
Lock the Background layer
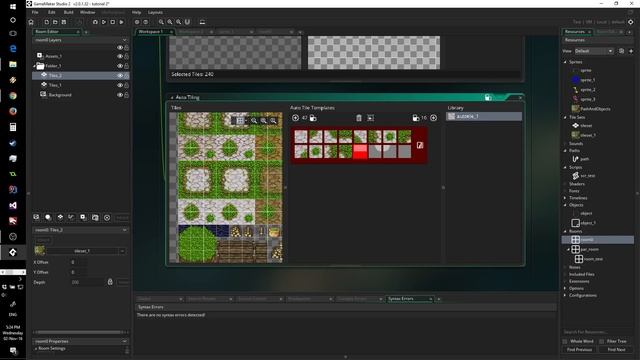tap(127, 95)
